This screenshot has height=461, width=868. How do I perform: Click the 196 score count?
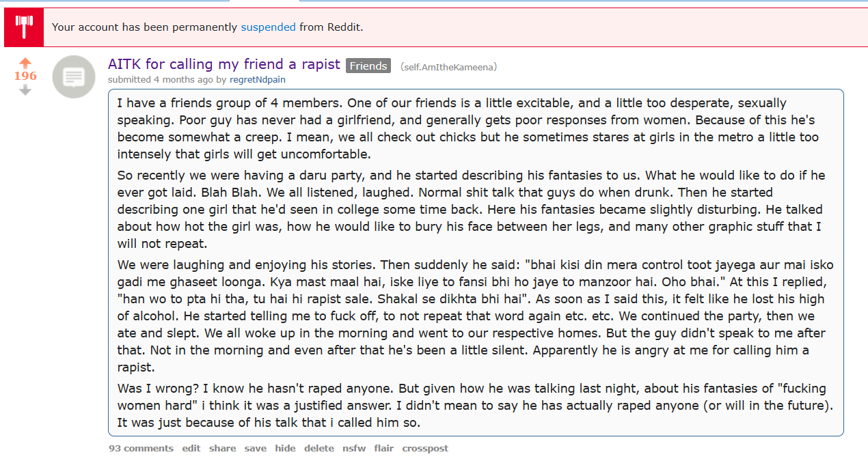click(25, 76)
